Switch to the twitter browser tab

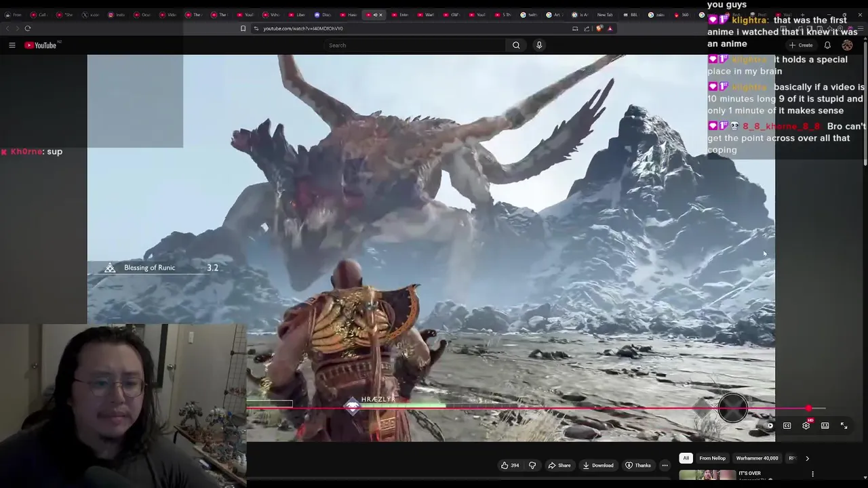[528, 15]
